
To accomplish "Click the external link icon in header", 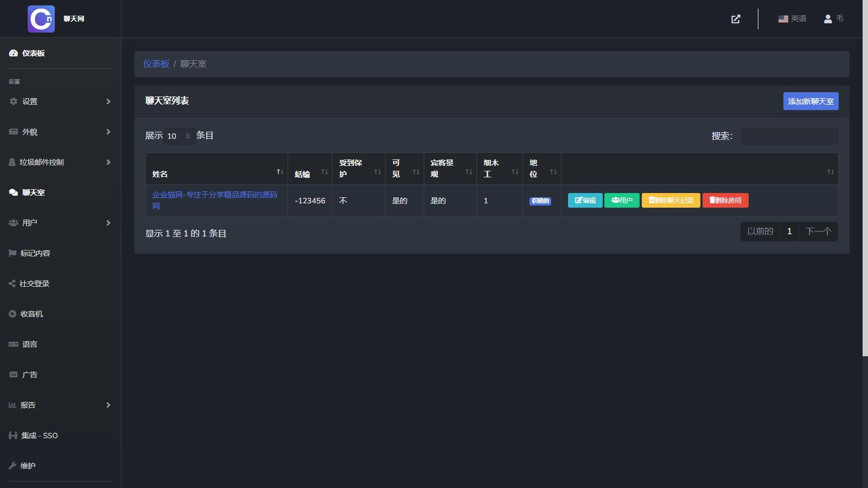I will tap(736, 19).
